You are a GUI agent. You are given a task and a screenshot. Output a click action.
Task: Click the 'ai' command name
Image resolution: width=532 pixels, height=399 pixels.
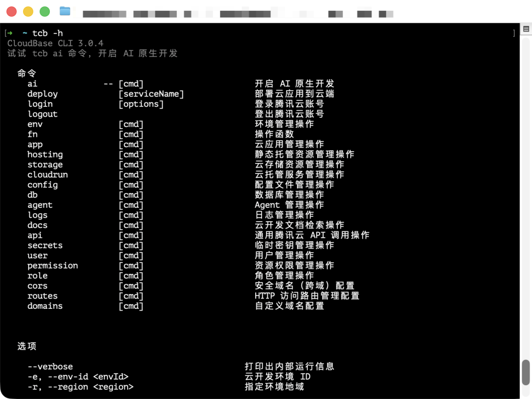click(33, 84)
